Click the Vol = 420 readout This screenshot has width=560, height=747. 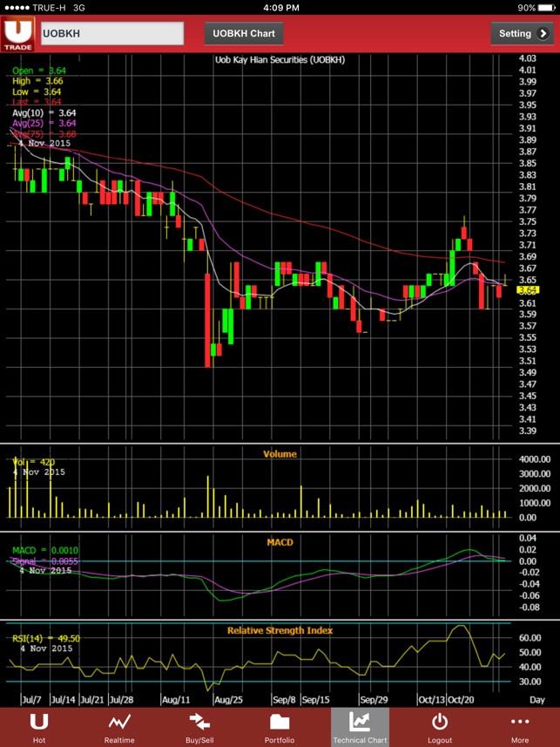click(34, 462)
